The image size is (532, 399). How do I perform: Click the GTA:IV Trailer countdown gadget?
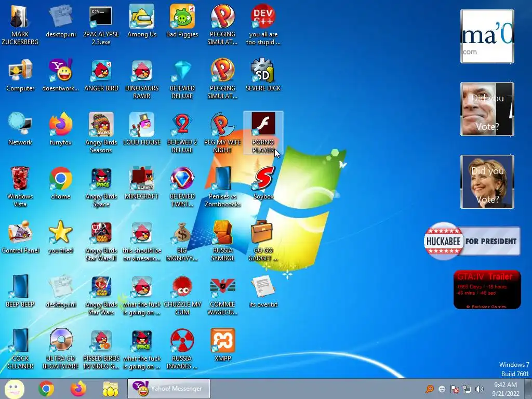point(487,289)
